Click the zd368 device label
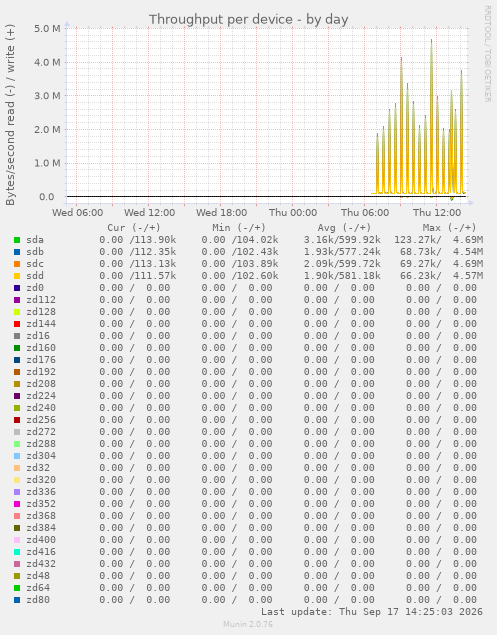The height and width of the screenshot is (635, 497). tap(41, 516)
